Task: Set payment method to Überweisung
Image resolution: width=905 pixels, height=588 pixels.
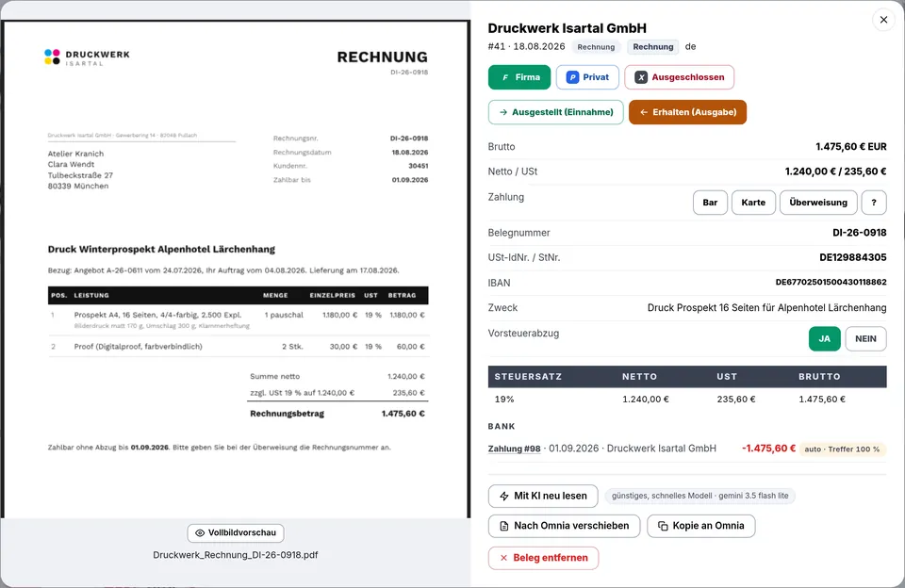Action: pyautogui.click(x=818, y=203)
